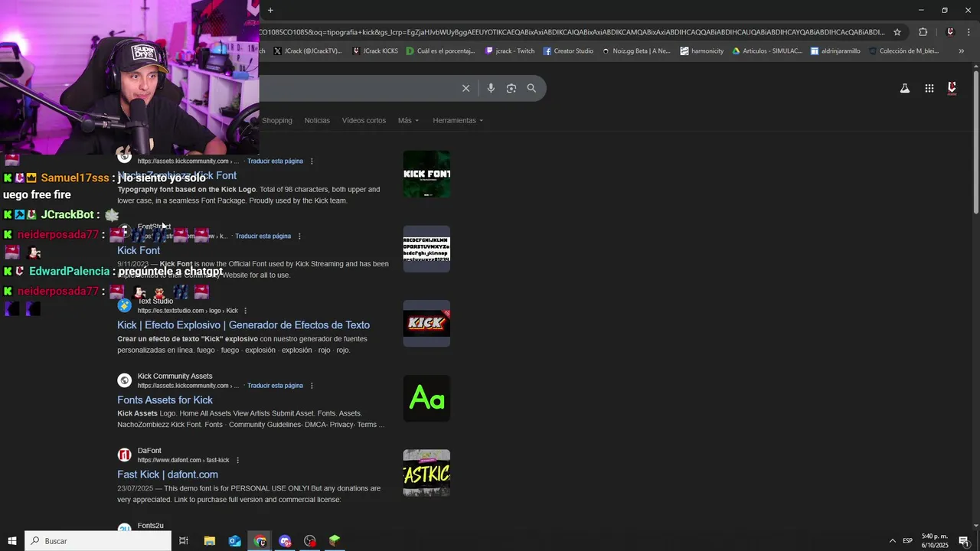Open Chrome profile icon in toolbar

950,32
